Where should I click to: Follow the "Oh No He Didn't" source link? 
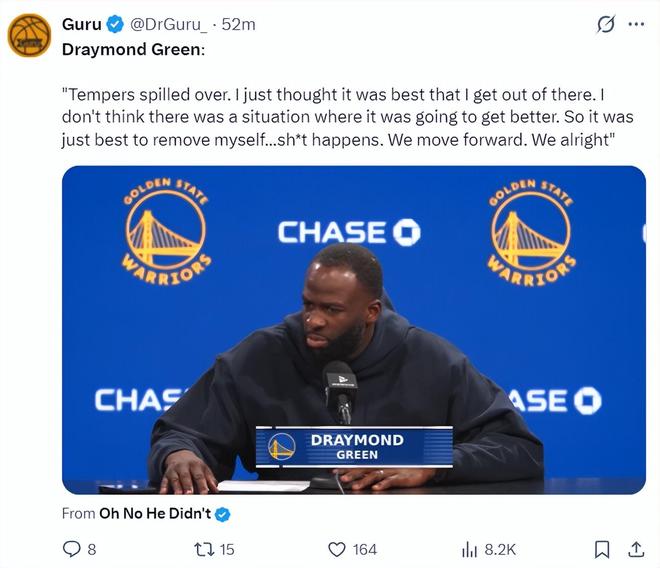154,514
